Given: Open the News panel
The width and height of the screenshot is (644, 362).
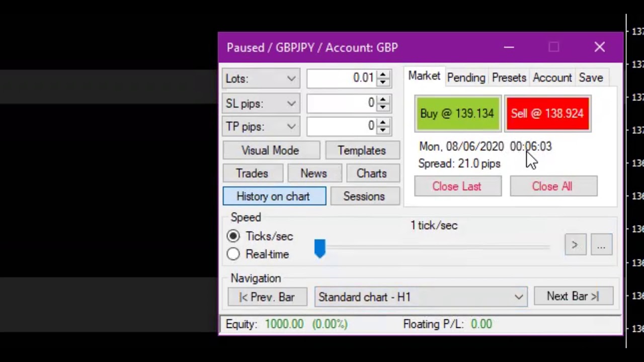Looking at the screenshot, I should (x=314, y=173).
